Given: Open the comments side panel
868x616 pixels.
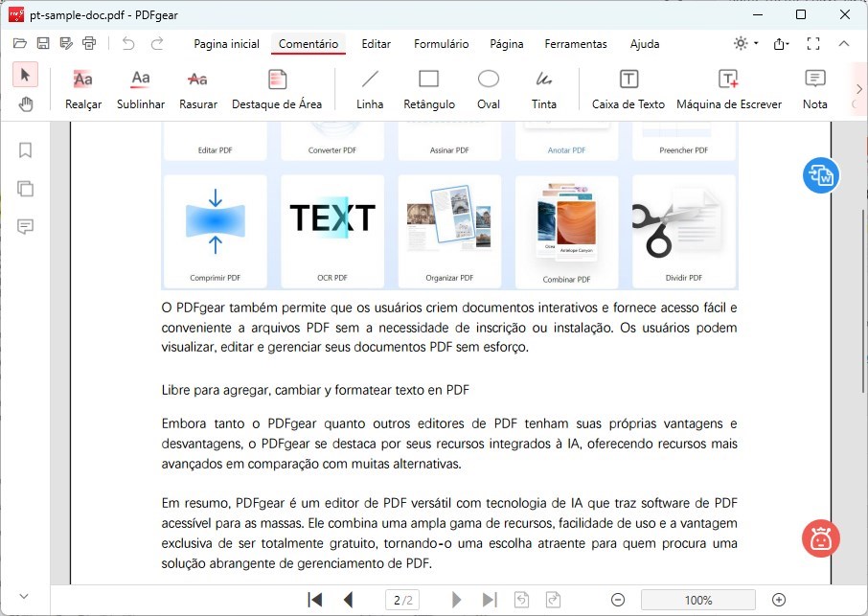Looking at the screenshot, I should coord(26,226).
